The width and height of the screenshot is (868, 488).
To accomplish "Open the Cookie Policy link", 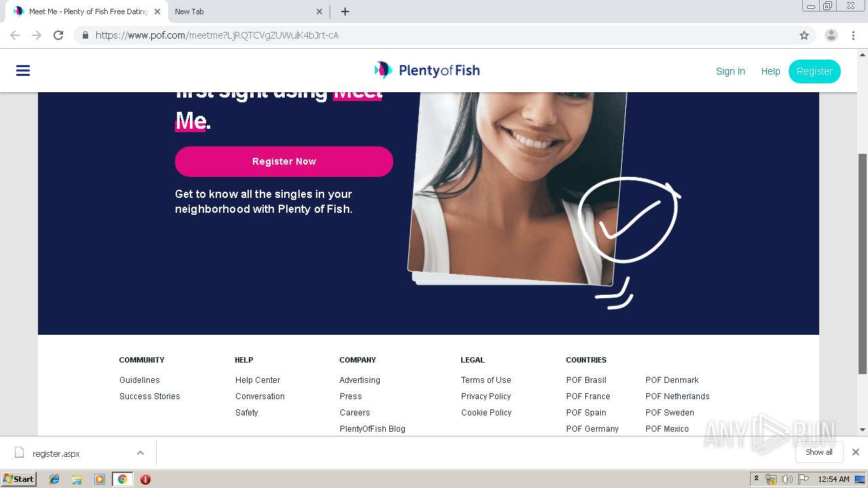I will tap(486, 413).
